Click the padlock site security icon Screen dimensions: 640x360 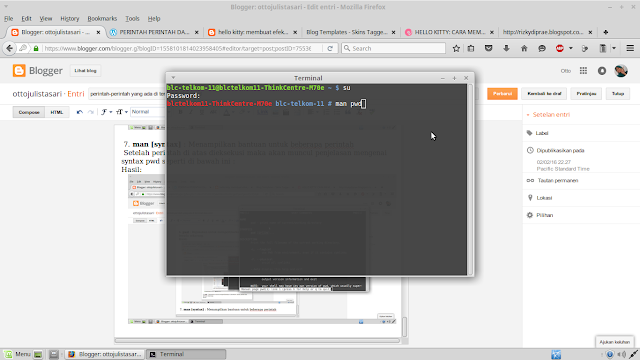(36, 48)
